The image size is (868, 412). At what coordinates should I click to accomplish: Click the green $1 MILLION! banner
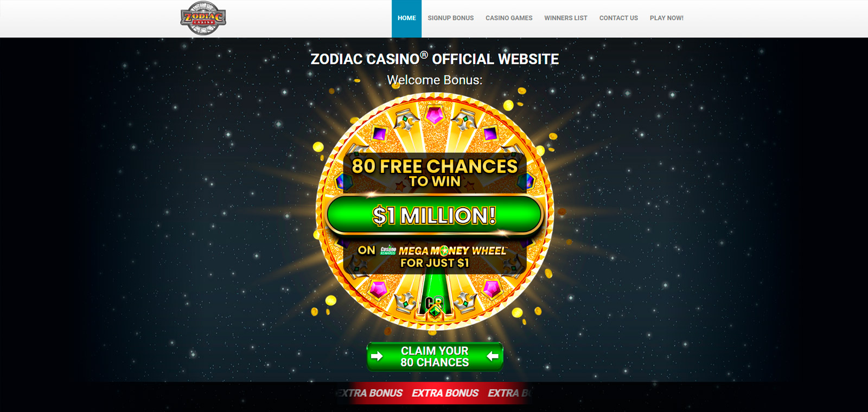tap(435, 215)
